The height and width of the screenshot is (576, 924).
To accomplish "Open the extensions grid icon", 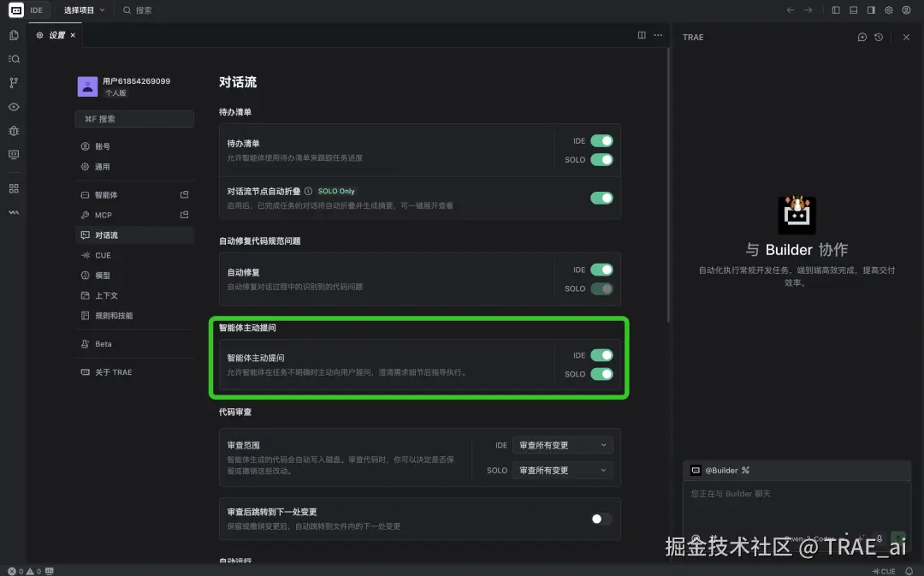I will tap(14, 188).
